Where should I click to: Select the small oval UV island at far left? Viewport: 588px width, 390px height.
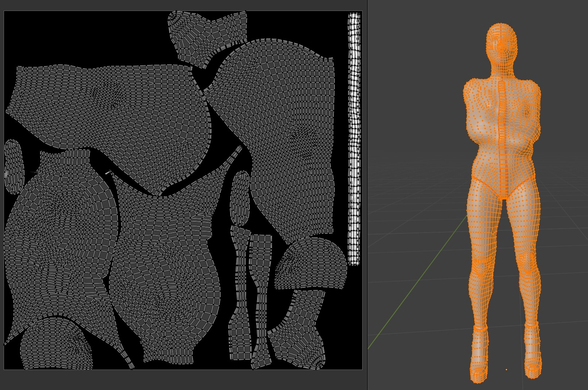13,166
